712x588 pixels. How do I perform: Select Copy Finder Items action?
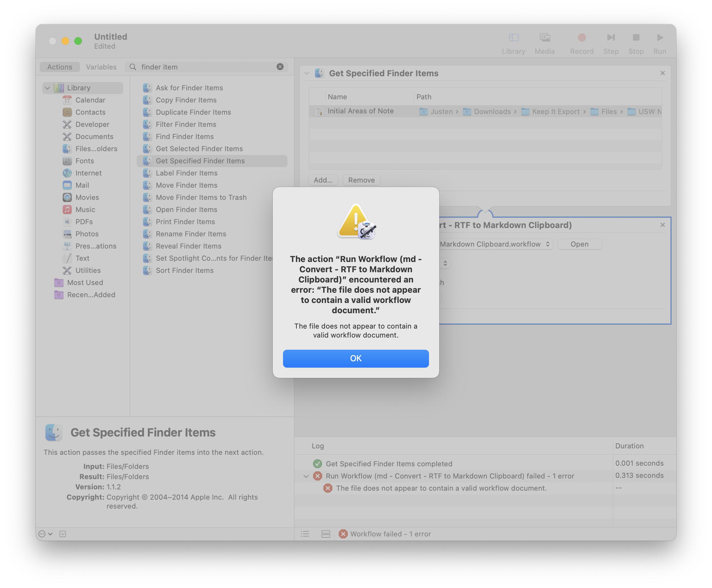(186, 100)
